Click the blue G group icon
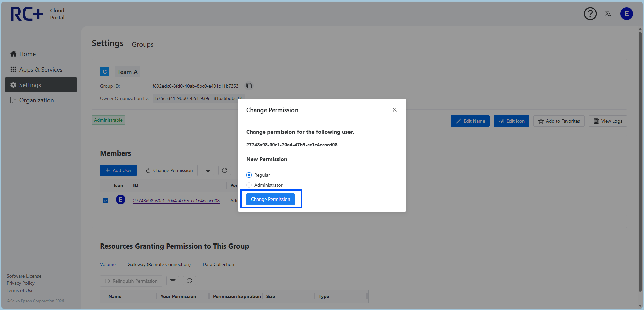The image size is (644, 310). [x=105, y=72]
